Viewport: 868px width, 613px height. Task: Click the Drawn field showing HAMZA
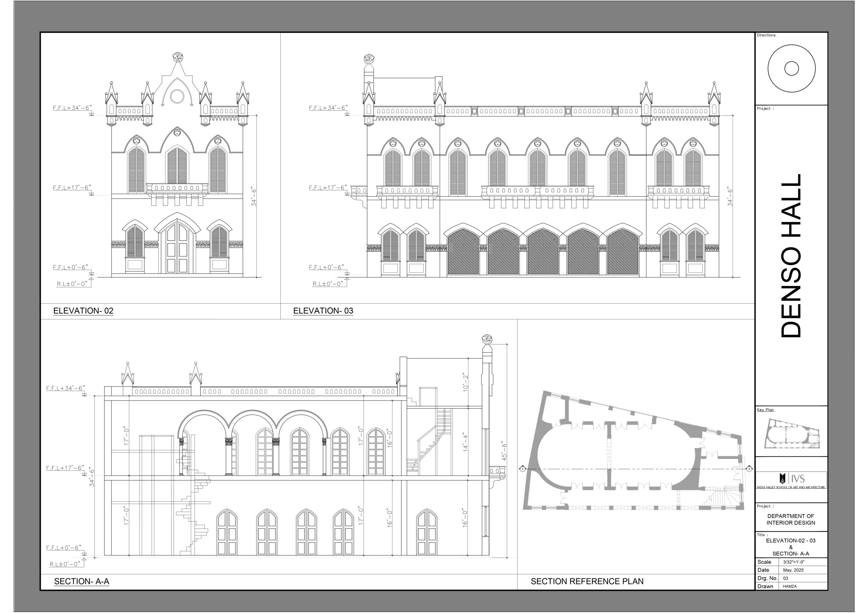click(x=789, y=587)
